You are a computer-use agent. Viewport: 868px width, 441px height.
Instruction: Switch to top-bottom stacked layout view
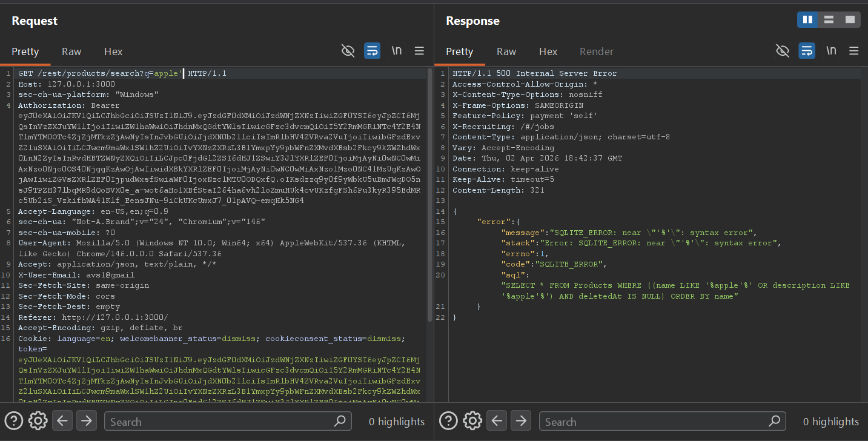pos(829,20)
